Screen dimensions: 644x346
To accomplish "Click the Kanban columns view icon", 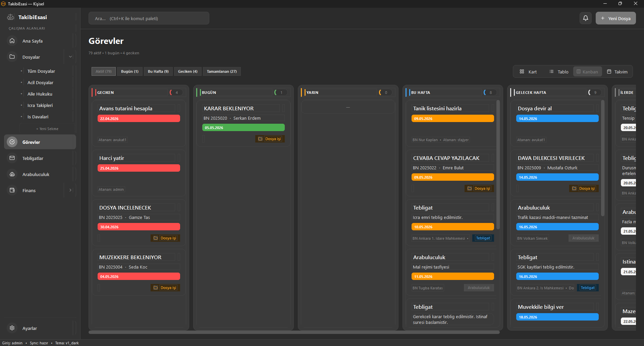I will click(x=579, y=71).
